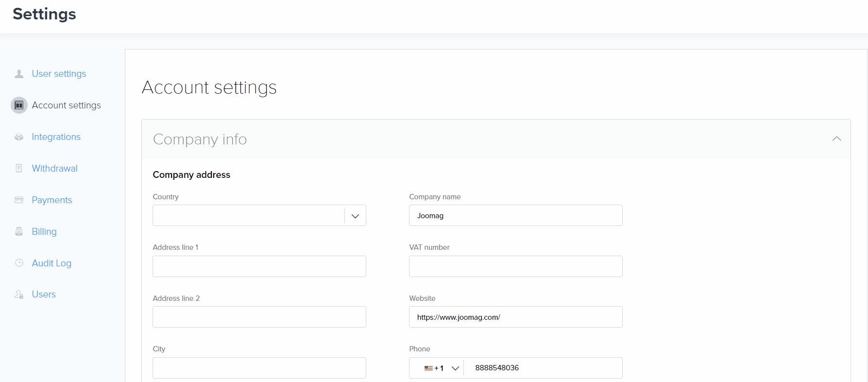Click the Users icon in sidebar
Screen dimensions: 868x382
[x=19, y=295]
